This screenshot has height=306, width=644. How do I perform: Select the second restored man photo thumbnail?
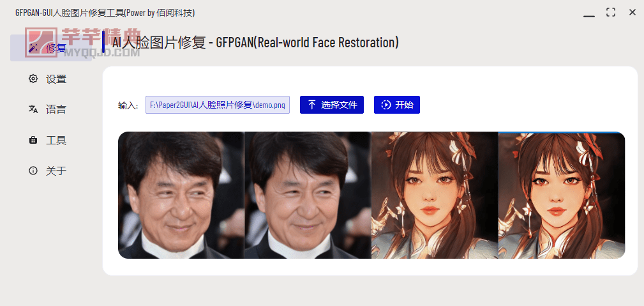pyautogui.click(x=308, y=195)
